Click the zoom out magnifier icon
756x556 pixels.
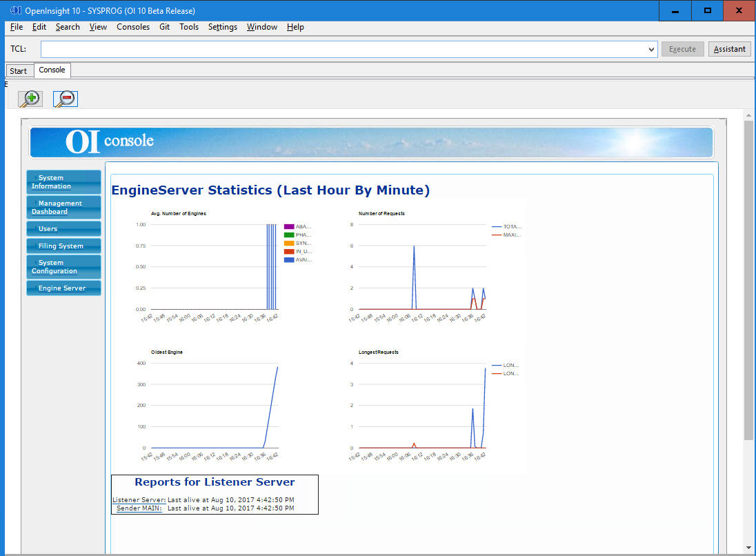click(65, 99)
